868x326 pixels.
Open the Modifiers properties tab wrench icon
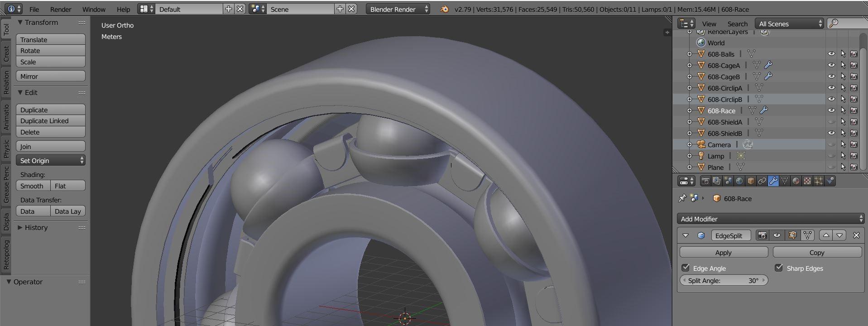tap(773, 181)
